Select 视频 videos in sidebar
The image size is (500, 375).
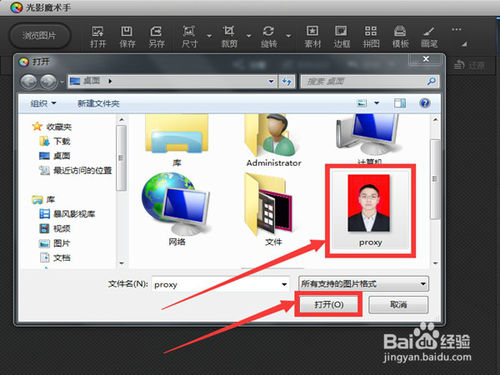click(x=55, y=228)
